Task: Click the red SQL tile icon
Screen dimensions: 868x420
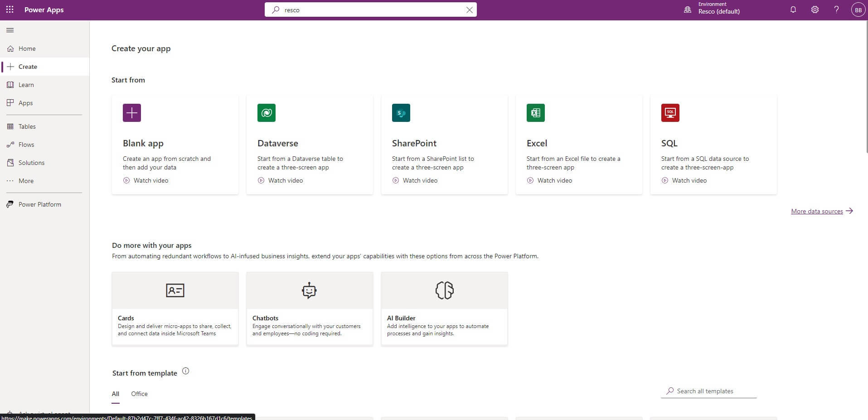Action: coord(670,113)
